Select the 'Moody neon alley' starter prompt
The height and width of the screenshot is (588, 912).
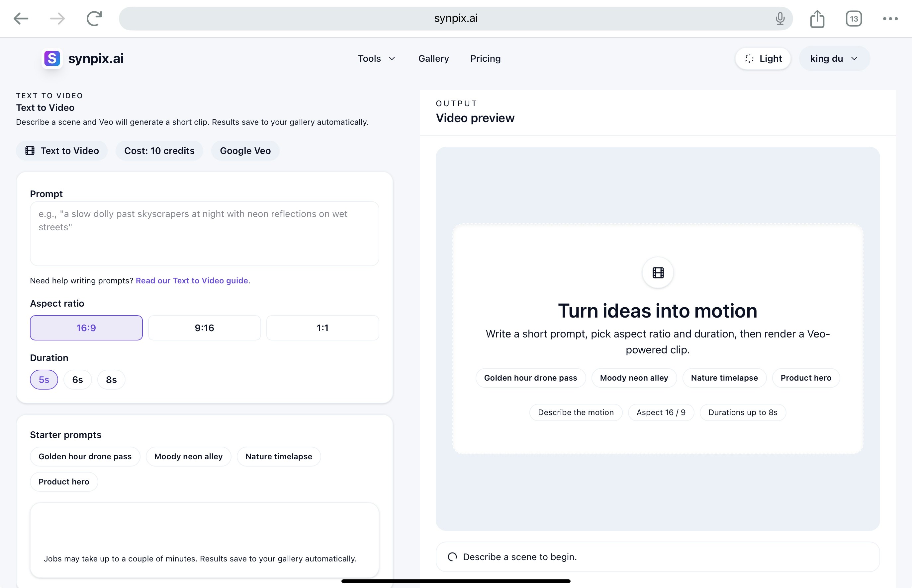188,456
